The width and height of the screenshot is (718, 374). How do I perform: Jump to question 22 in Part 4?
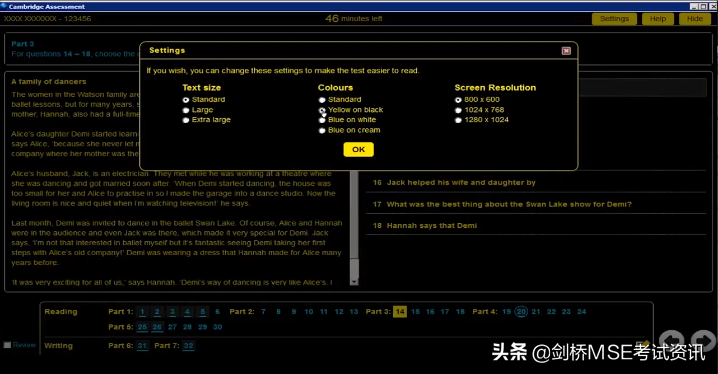[551, 312]
